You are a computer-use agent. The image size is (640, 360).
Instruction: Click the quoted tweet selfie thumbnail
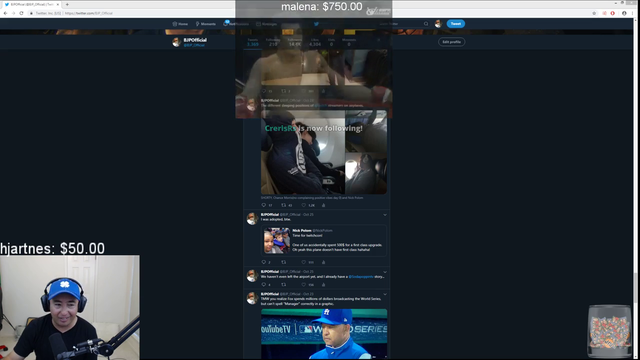(277, 241)
